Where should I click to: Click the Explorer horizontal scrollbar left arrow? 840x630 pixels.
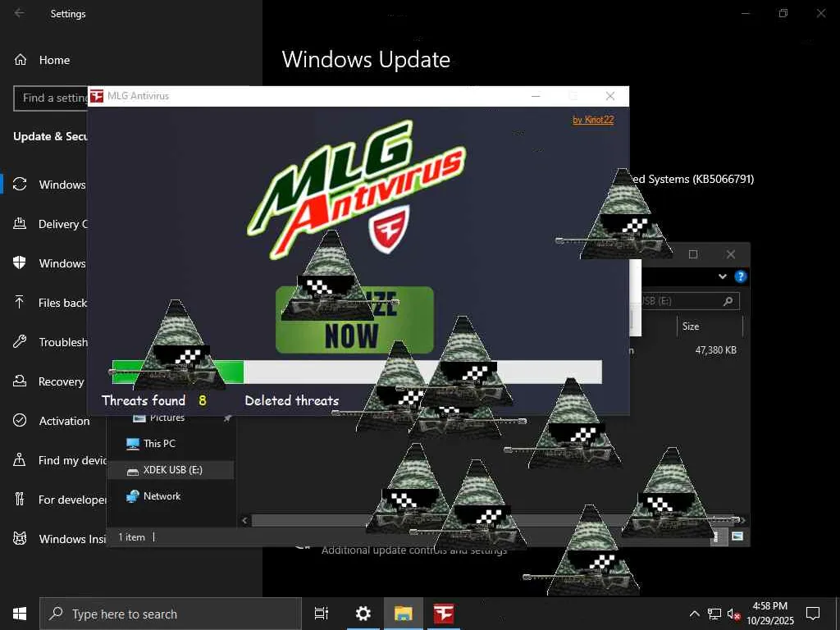(x=244, y=520)
